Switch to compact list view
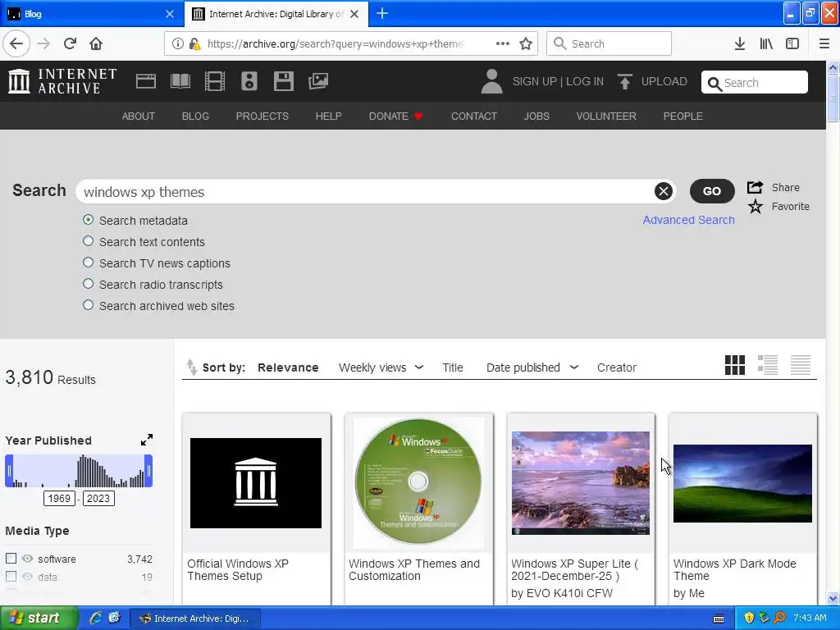Image resolution: width=840 pixels, height=630 pixels. 801,365
